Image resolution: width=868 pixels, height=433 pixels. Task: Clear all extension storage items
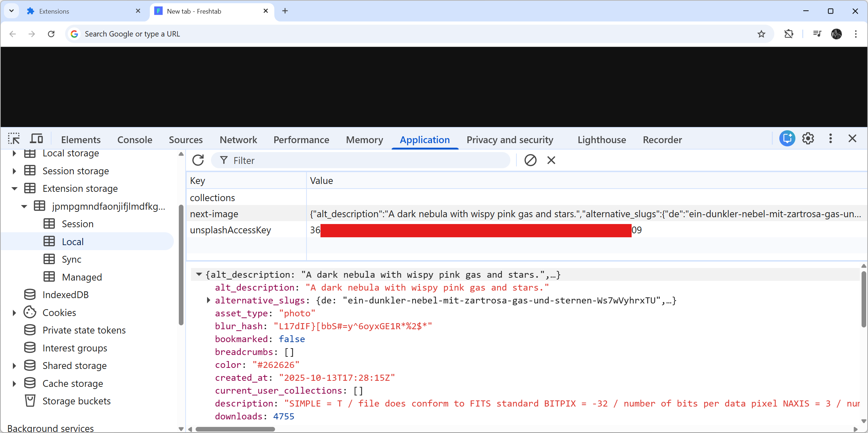point(530,160)
